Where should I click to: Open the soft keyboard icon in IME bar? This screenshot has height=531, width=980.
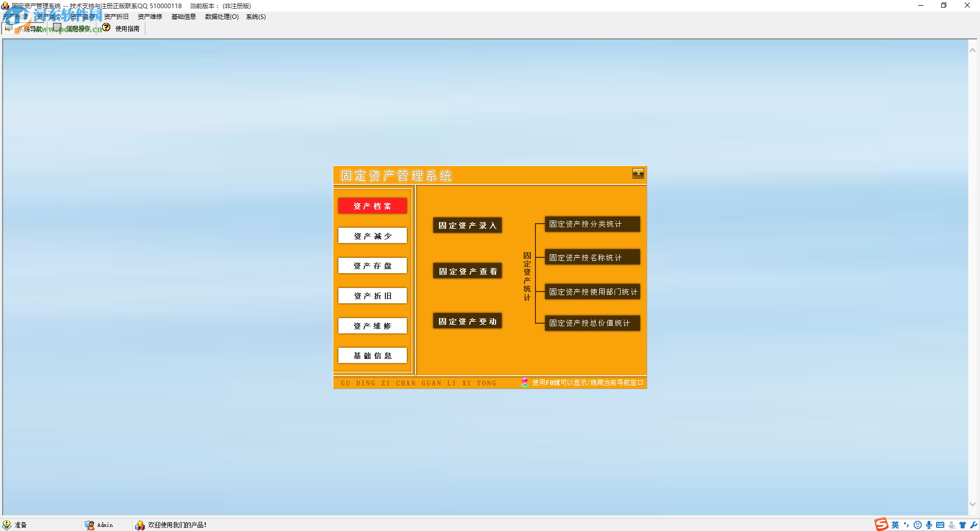[940, 525]
